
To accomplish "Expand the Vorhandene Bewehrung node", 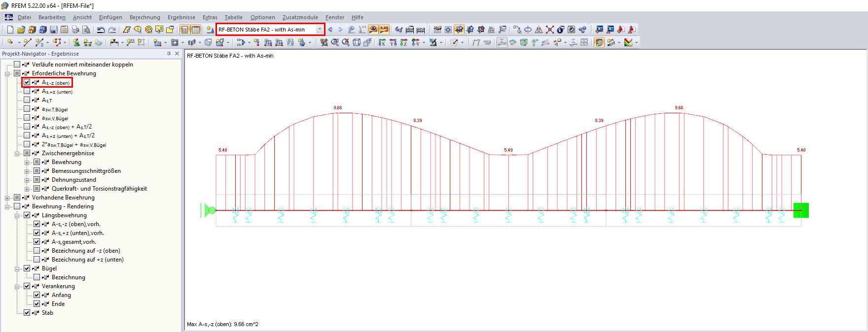I will [x=7, y=198].
